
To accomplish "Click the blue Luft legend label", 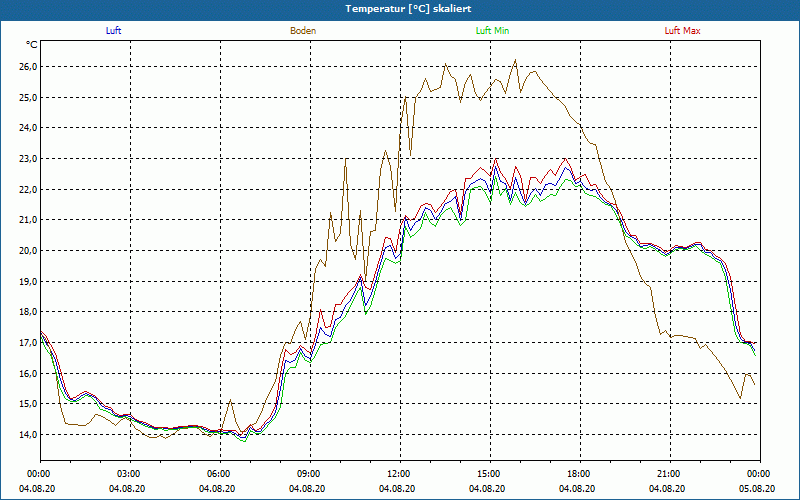I will (113, 31).
